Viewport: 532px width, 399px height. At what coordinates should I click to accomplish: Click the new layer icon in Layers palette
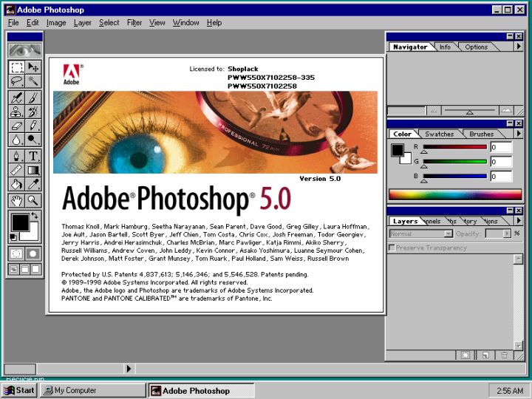point(485,355)
